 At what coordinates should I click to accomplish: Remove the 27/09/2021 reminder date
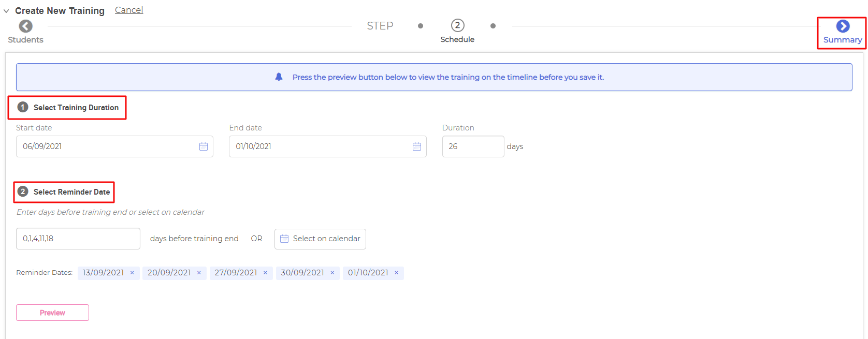[x=265, y=273]
